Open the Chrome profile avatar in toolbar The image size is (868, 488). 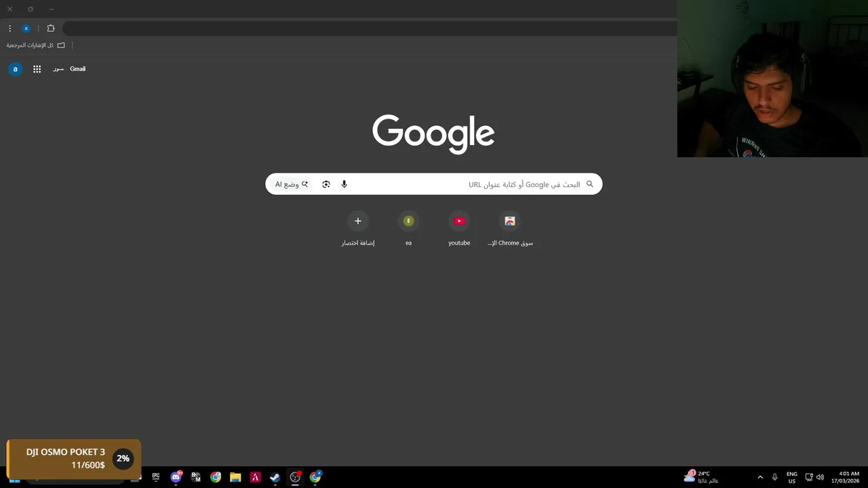pyautogui.click(x=26, y=28)
